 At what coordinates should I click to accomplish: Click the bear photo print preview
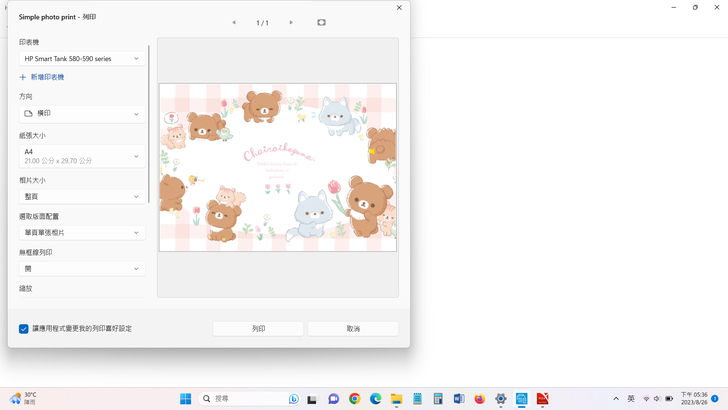click(x=278, y=167)
